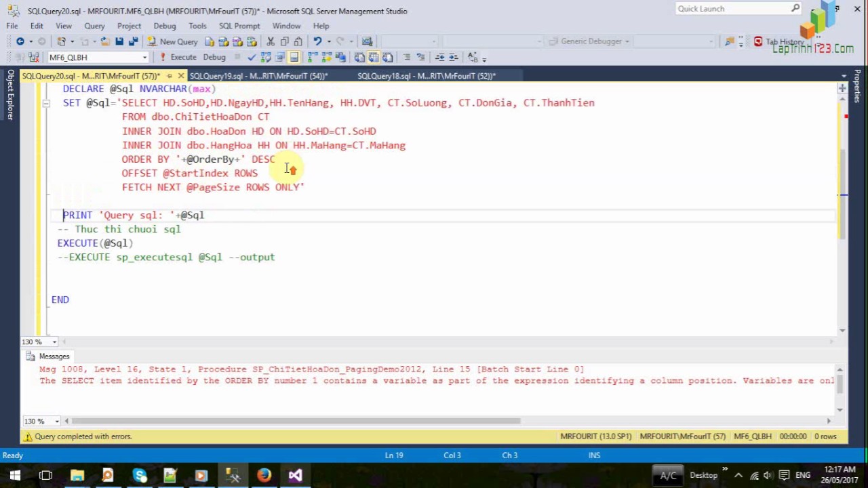Open File Explorer from the taskbar

(x=77, y=475)
